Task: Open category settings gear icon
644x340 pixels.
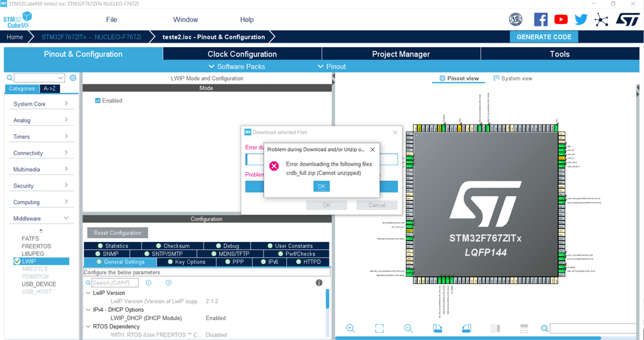Action: (73, 77)
